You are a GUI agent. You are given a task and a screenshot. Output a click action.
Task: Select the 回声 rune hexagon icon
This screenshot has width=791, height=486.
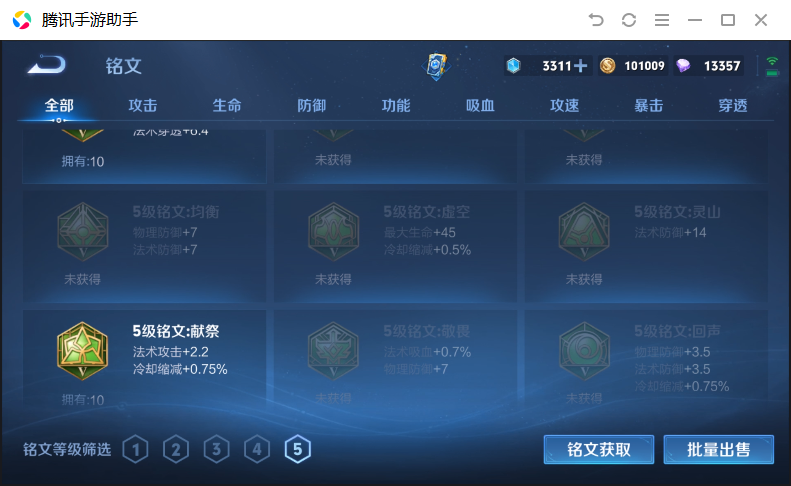click(584, 351)
